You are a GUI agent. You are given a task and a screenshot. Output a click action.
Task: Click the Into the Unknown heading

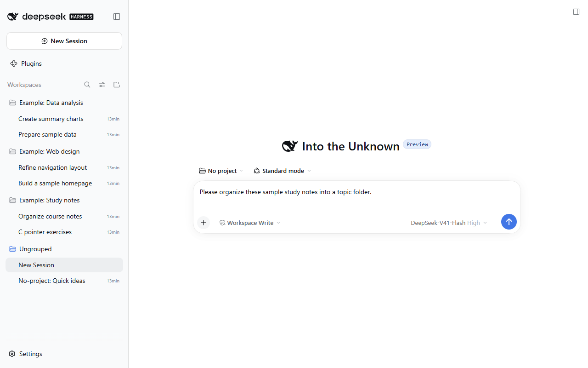[351, 146]
